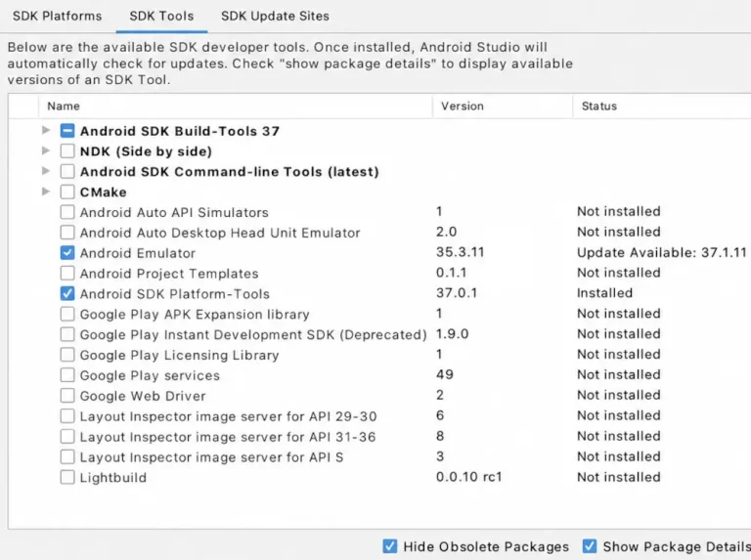Check Google Play Instant Development SDK checkbox
751x560 pixels.
(x=67, y=334)
